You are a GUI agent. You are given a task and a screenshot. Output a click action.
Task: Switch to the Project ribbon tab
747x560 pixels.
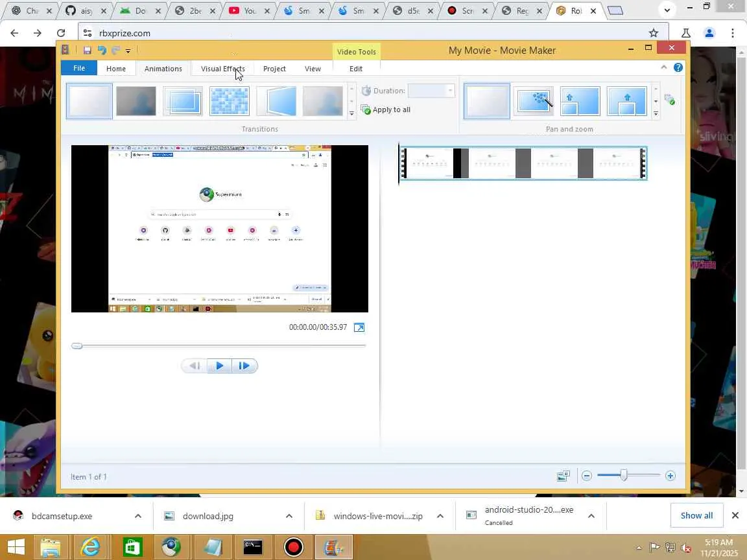(x=274, y=69)
